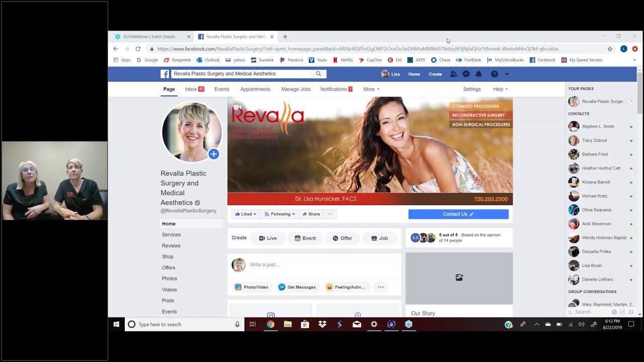Open the Mail app on the taskbar
Image resolution: width=644 pixels, height=362 pixels.
click(357, 324)
